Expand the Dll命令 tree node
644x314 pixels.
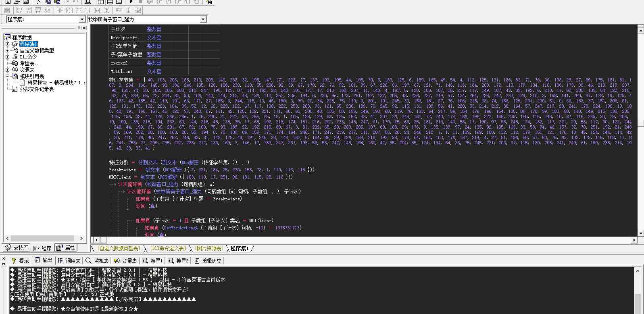(7, 57)
